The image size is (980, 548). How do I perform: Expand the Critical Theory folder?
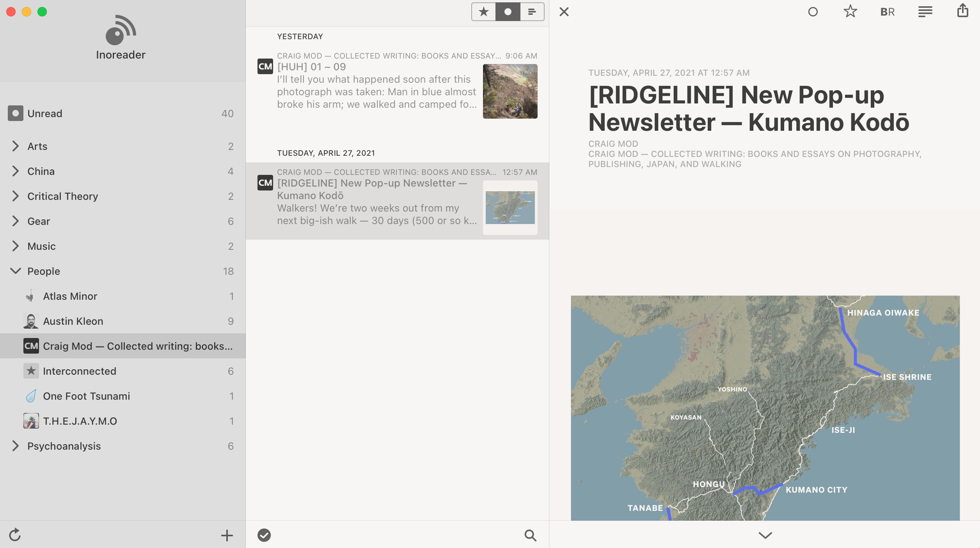coord(15,196)
